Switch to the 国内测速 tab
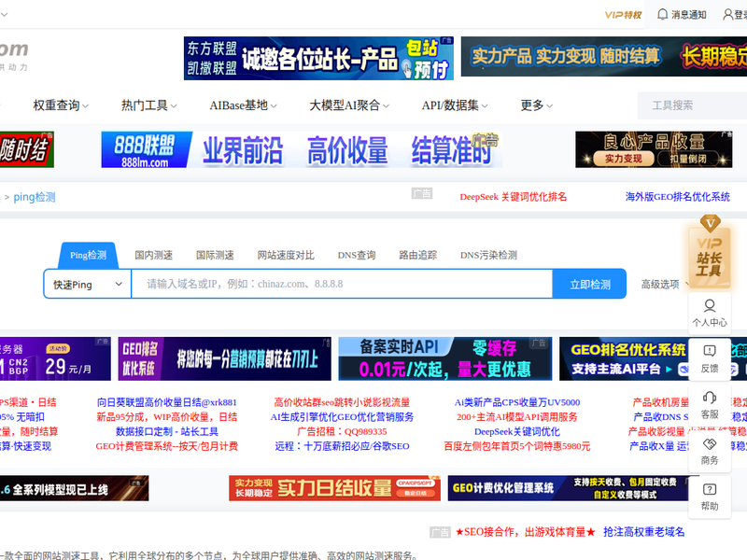747x560 pixels. click(153, 255)
